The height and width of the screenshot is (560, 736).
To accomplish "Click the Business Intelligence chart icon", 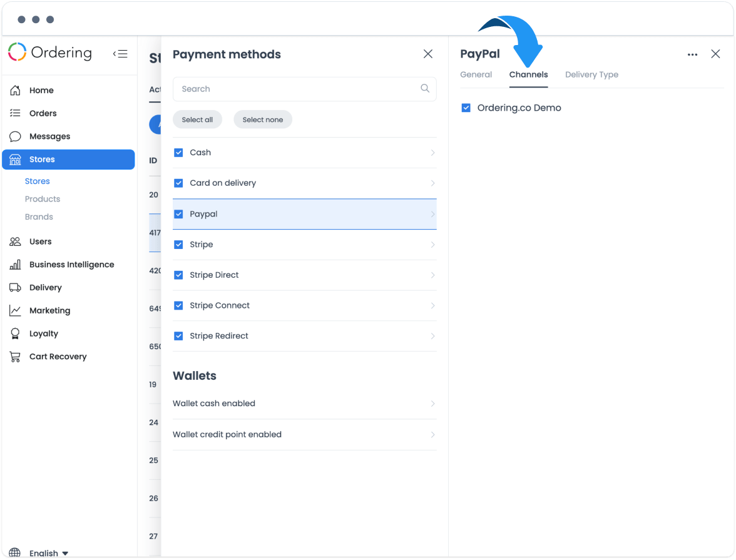I will click(x=15, y=264).
